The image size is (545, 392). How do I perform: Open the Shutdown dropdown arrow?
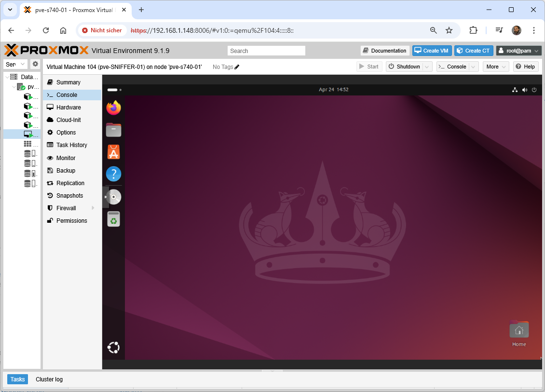click(x=427, y=67)
